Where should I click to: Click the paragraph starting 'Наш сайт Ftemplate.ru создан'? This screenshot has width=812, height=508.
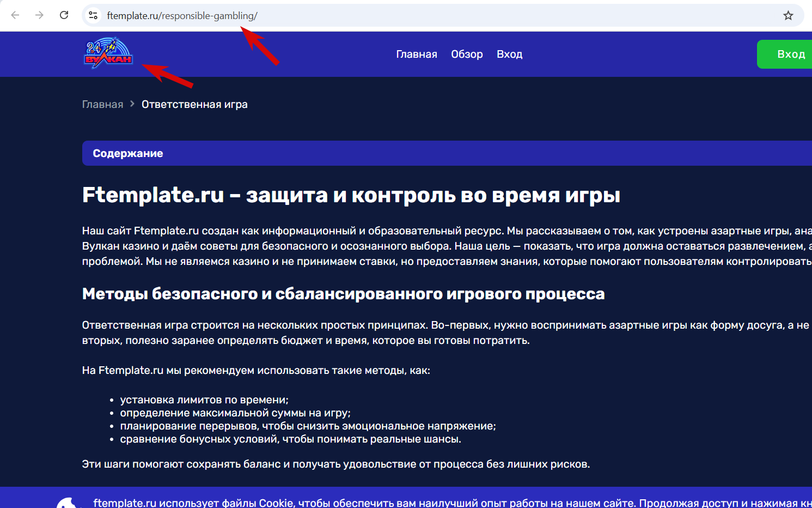pos(447,246)
